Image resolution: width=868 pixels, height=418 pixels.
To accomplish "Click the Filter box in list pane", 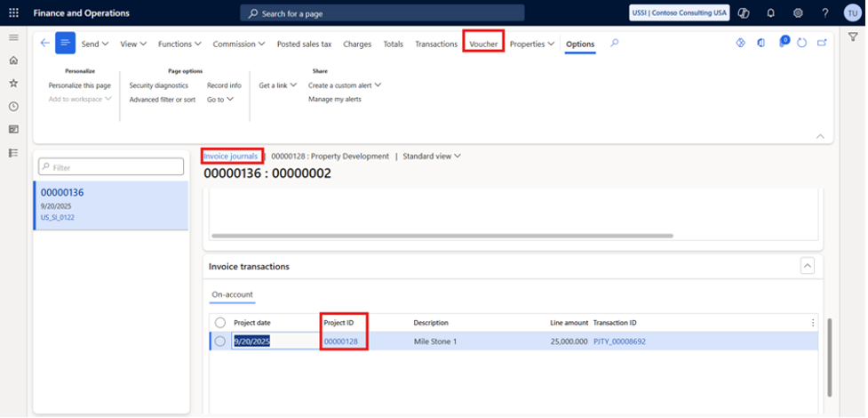I will [x=111, y=167].
